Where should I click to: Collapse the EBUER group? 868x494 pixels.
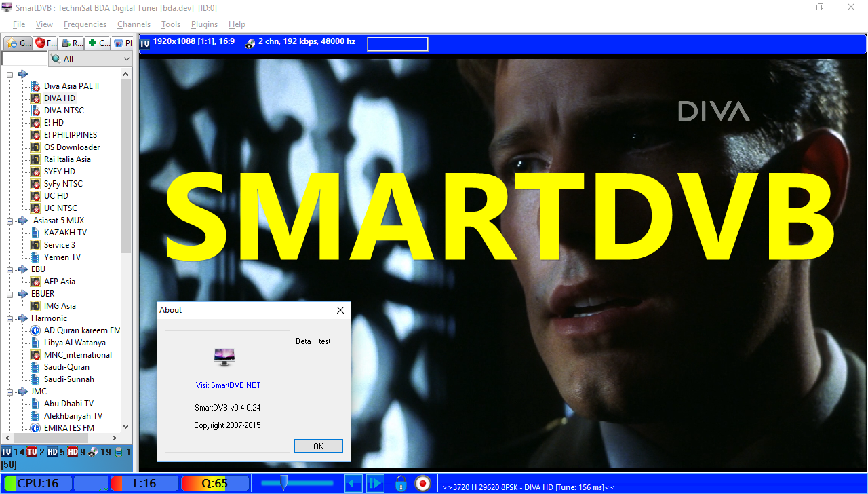(10, 294)
